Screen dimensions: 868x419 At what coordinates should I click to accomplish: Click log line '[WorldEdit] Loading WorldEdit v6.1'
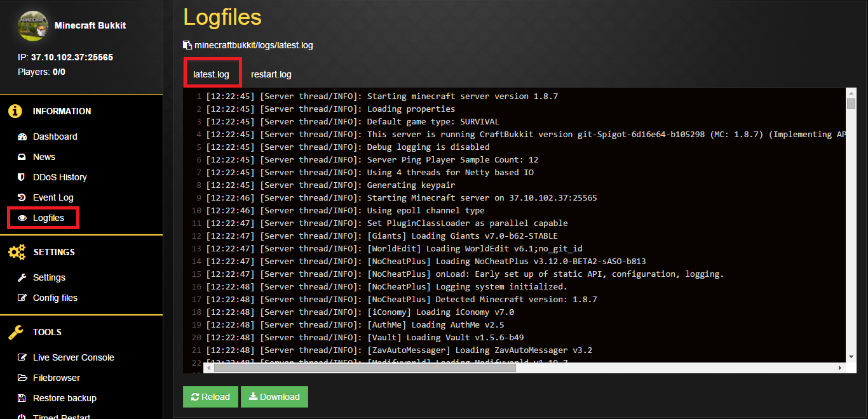click(394, 248)
